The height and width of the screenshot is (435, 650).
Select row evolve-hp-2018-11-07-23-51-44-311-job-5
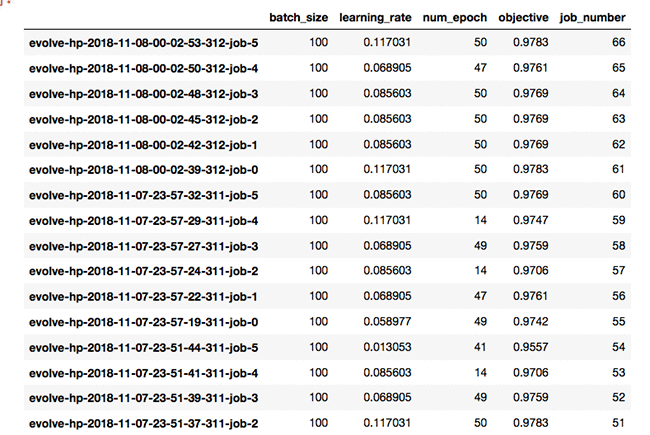(x=327, y=347)
